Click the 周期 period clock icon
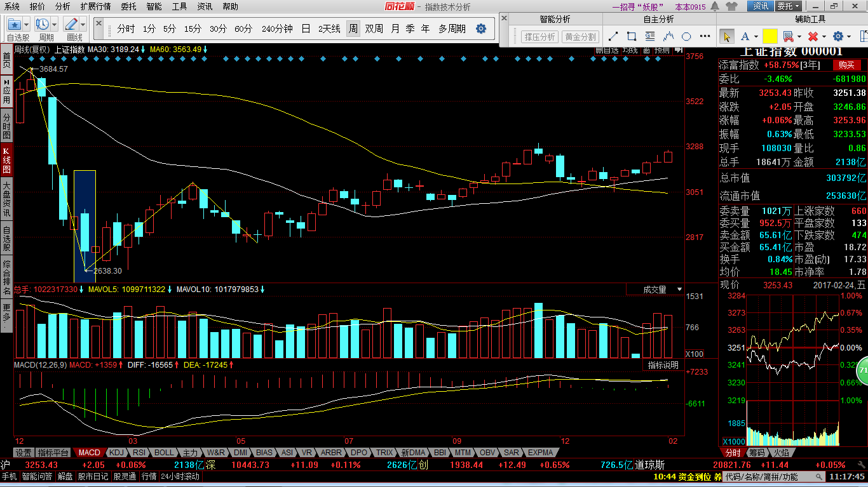Viewport: 868px width, 487px height. tap(43, 24)
